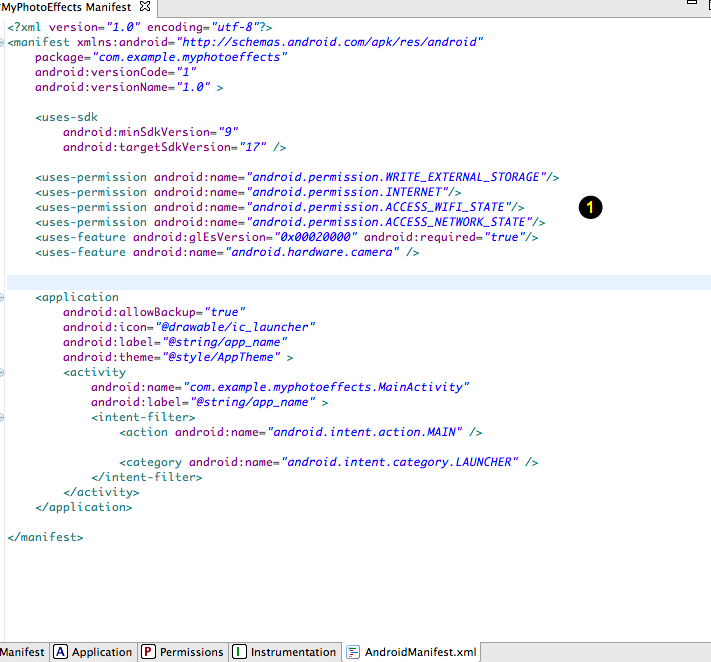Click the minSdkVersion value "9"
This screenshot has width=711, height=662.
228,132
